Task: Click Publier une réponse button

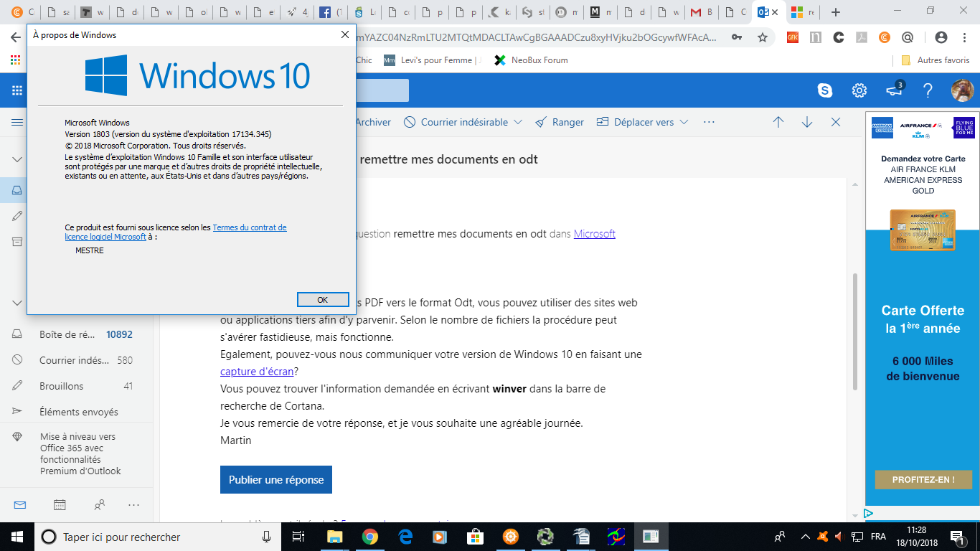Action: coord(276,479)
